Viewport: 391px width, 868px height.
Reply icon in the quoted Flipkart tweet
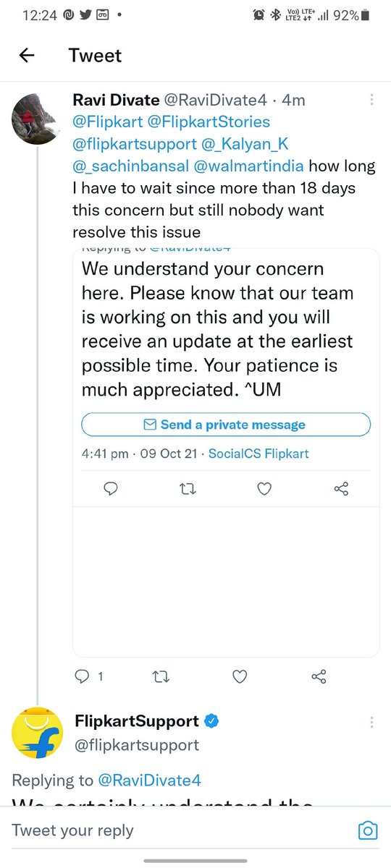(111, 490)
